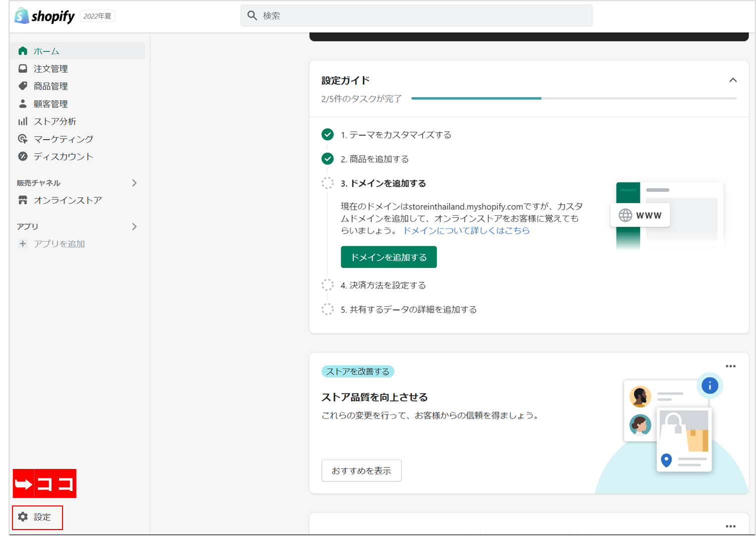Click the analytics bar chart icon
756x536 pixels.
tap(23, 121)
